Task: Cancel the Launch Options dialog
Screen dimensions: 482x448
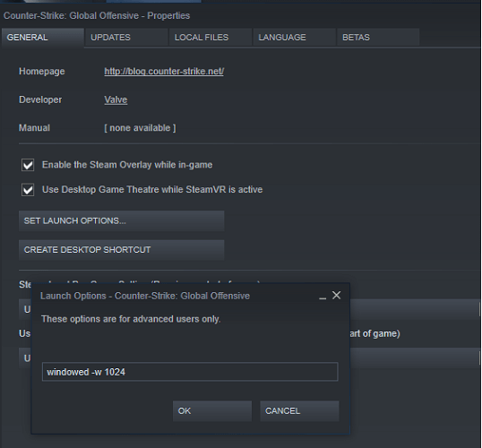Action: click(x=299, y=410)
